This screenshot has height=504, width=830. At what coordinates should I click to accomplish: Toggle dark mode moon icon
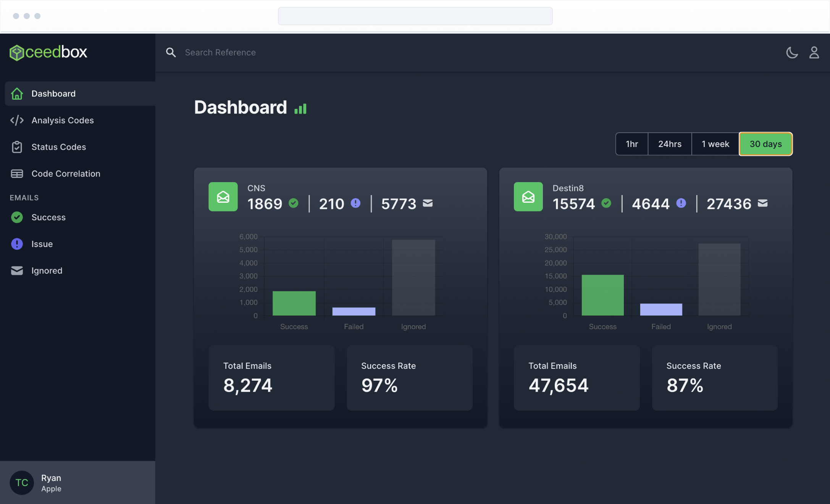(792, 52)
